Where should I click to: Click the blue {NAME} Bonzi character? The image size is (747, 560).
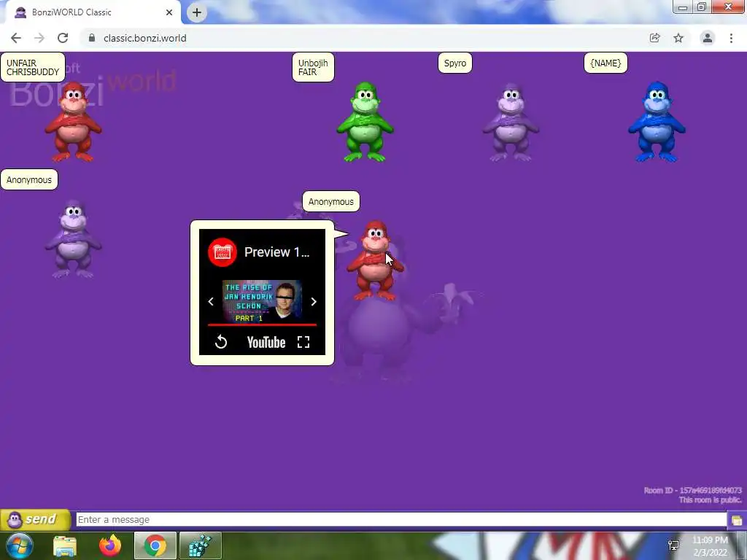[657, 122]
